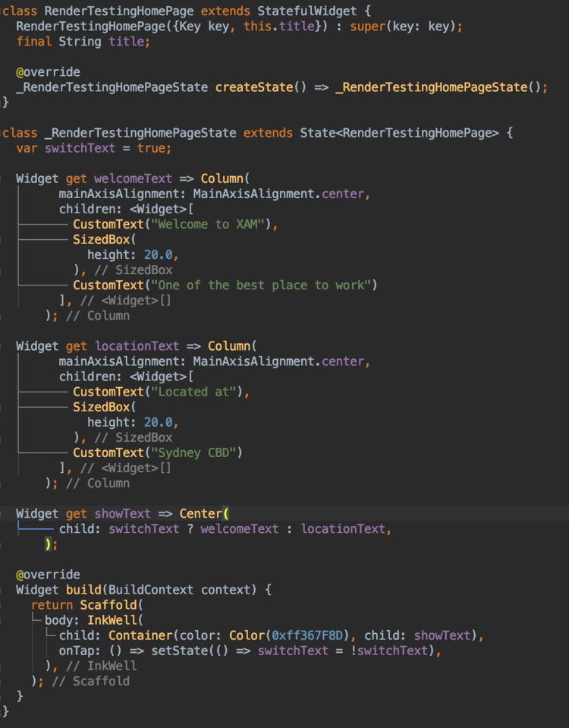
Task: Click the 'final String title;' declaration
Action: click(x=83, y=41)
